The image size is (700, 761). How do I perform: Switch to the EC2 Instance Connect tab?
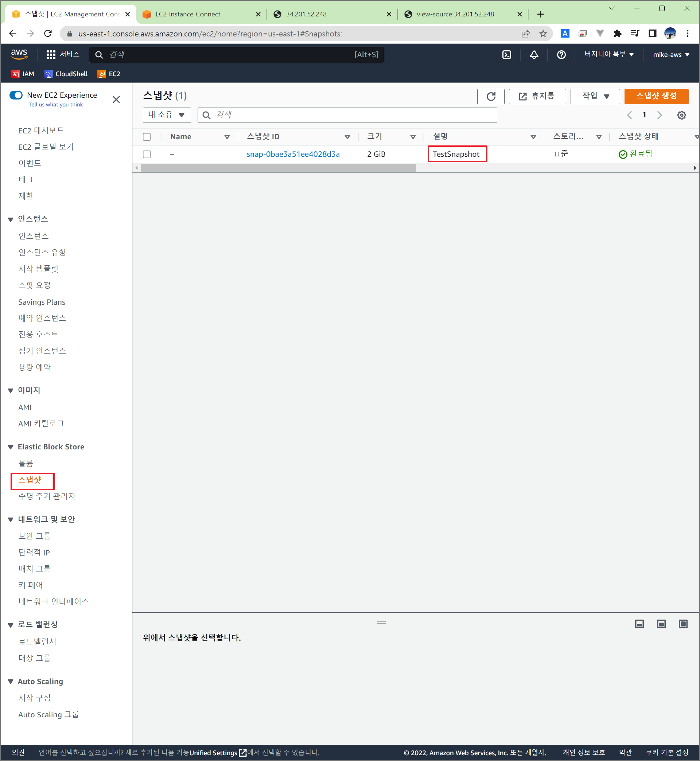point(188,14)
